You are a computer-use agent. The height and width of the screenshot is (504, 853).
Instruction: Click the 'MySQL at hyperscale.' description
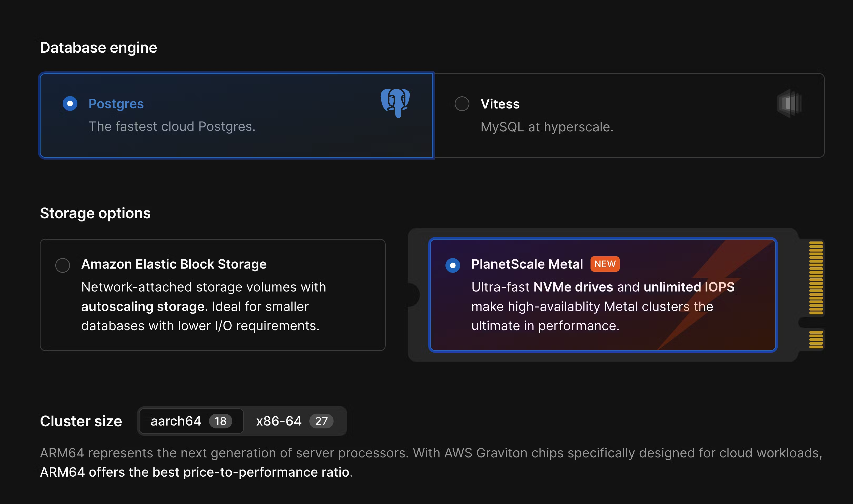click(x=547, y=127)
